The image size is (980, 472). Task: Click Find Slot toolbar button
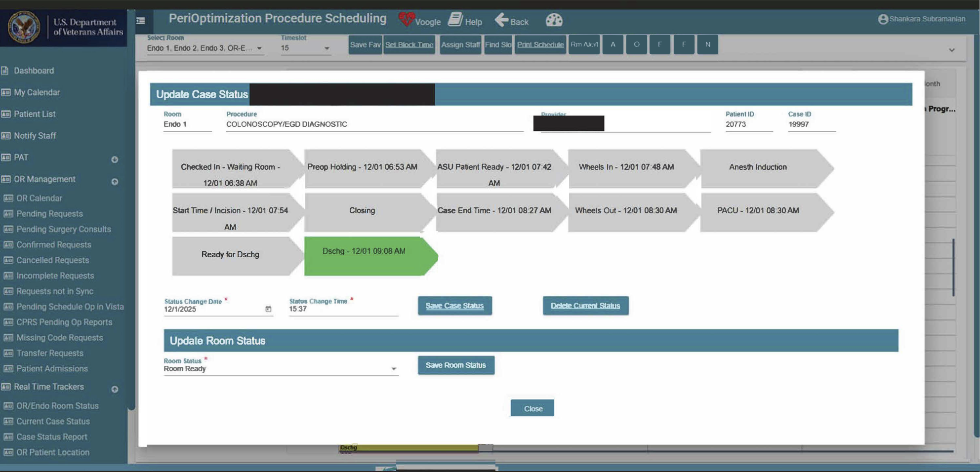click(x=498, y=44)
